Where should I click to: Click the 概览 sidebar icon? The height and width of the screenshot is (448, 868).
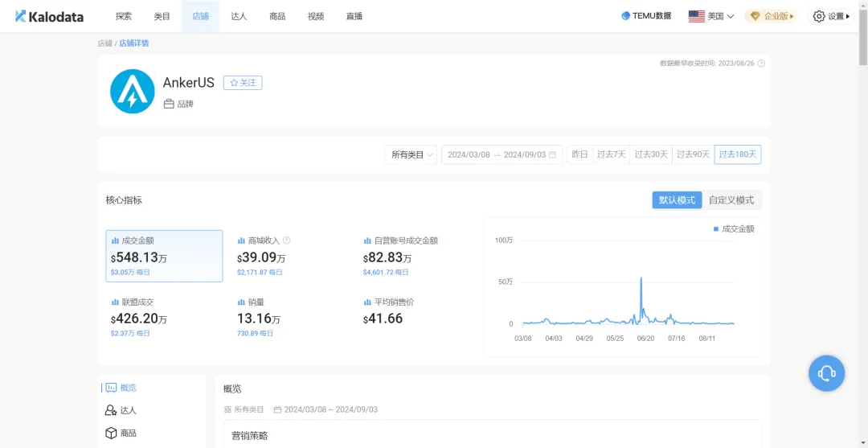[x=111, y=388]
